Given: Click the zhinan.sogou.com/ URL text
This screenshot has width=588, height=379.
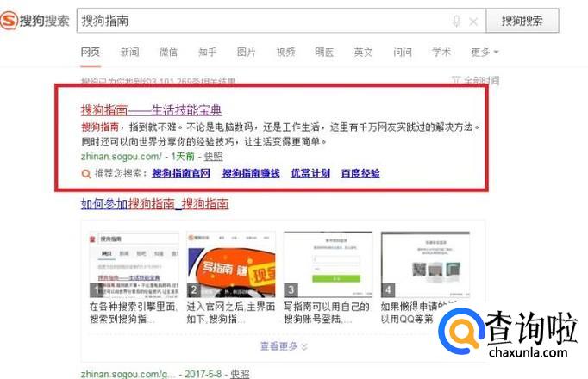Looking at the screenshot, I should click(x=121, y=156).
